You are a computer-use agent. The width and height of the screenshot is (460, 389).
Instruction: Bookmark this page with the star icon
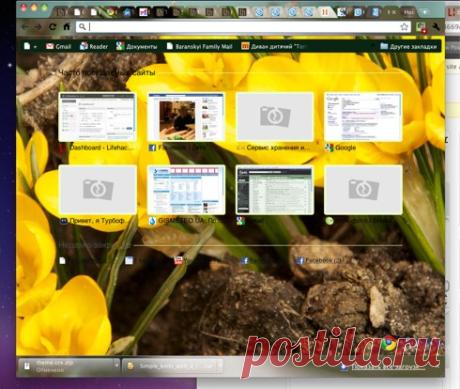pos(404,27)
